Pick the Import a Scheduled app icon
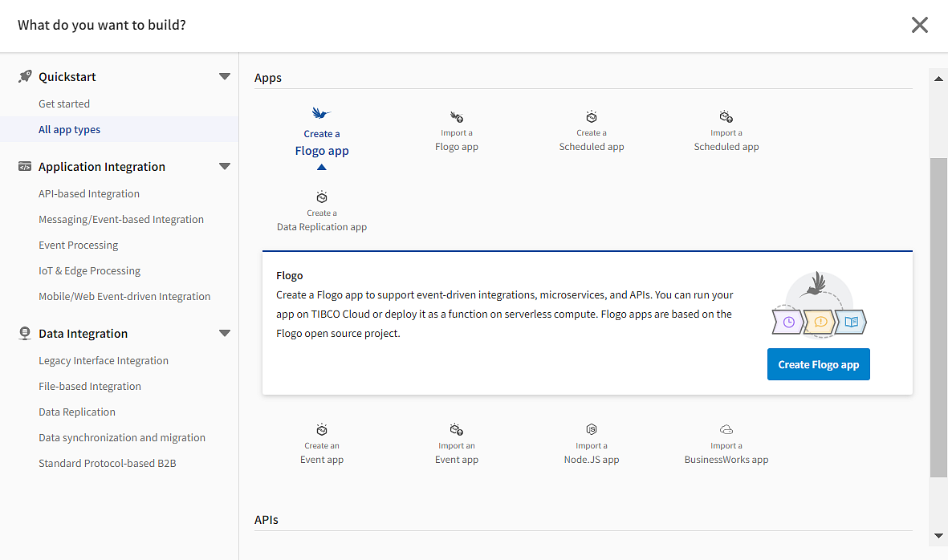Screen dimensions: 948x560 tap(726, 117)
